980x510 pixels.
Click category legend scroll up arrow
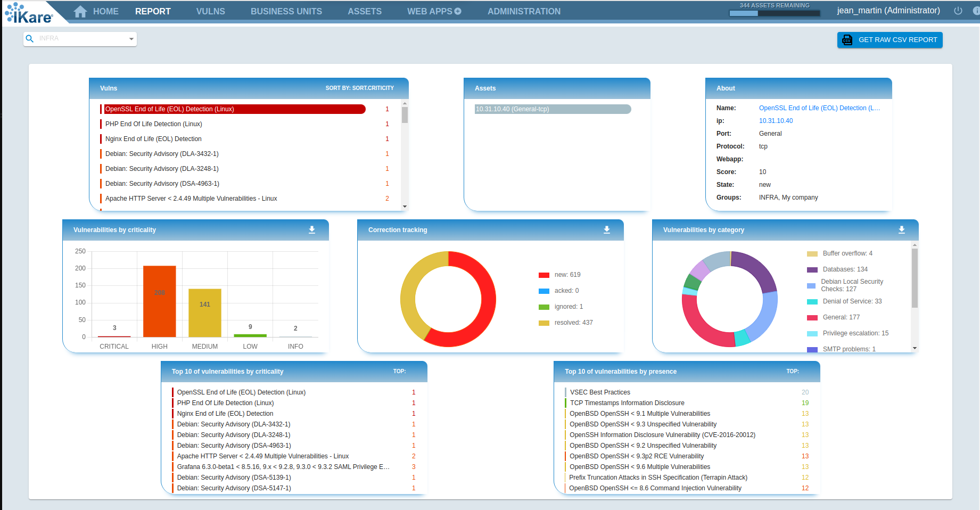[915, 245]
